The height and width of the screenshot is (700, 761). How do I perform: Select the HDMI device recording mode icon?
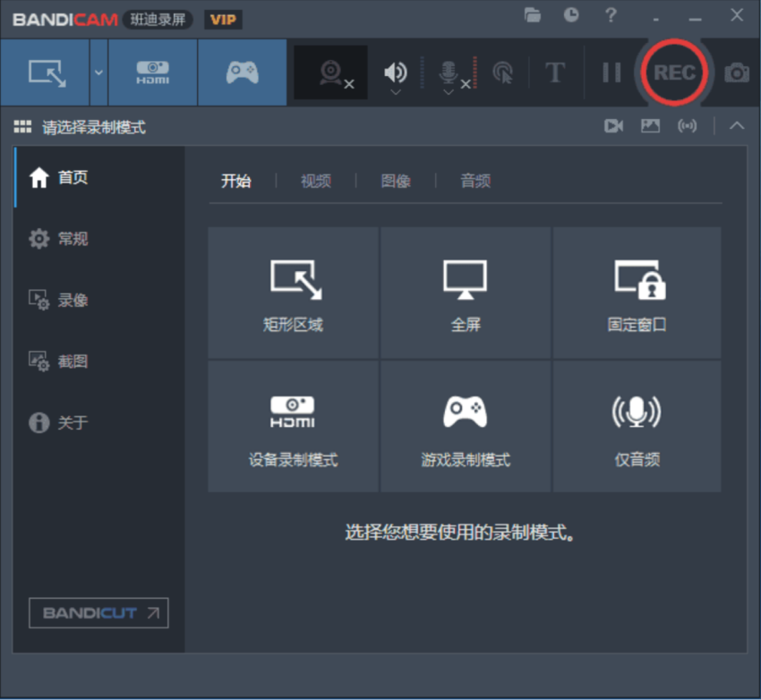coord(152,73)
